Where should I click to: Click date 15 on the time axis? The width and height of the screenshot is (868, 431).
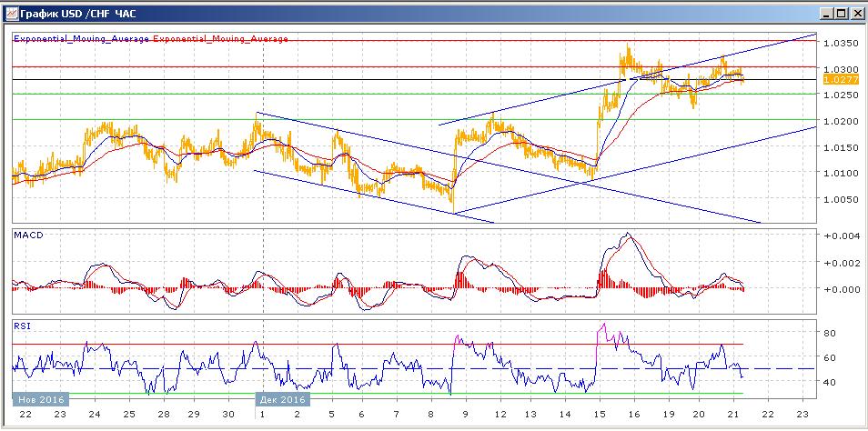coord(594,414)
